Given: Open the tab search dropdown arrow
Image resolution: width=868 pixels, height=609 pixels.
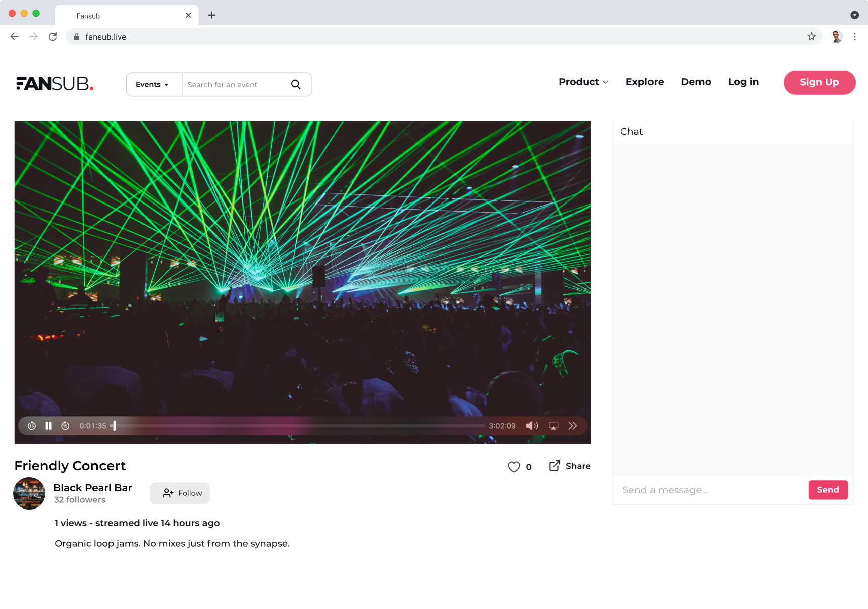Looking at the screenshot, I should pos(854,15).
